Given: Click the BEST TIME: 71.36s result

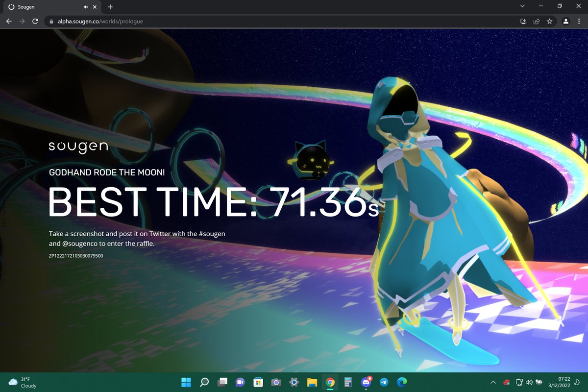Looking at the screenshot, I should point(214,201).
